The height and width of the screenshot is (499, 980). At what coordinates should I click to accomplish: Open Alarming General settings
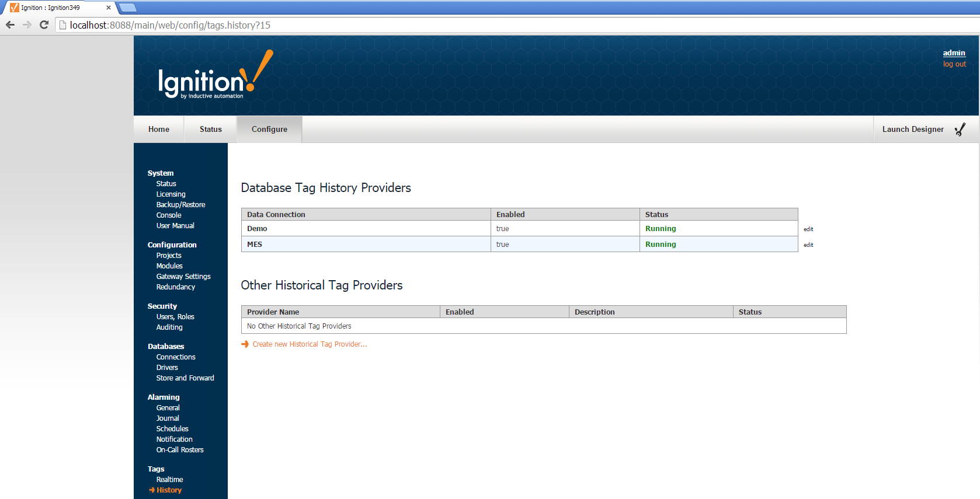[168, 408]
